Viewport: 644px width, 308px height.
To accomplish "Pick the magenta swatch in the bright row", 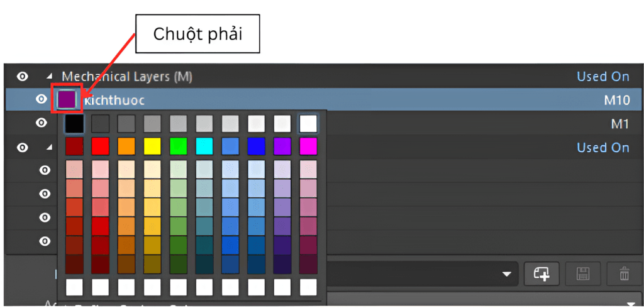I will [x=308, y=146].
